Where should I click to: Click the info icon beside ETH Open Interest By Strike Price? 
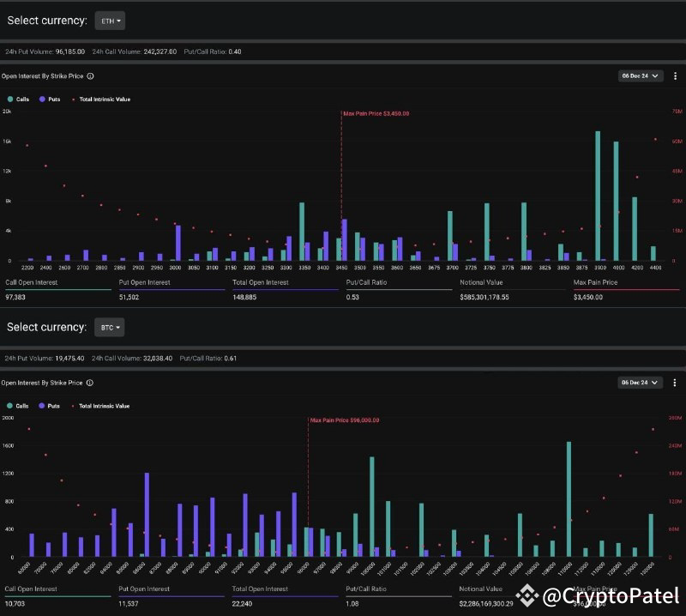(90, 76)
